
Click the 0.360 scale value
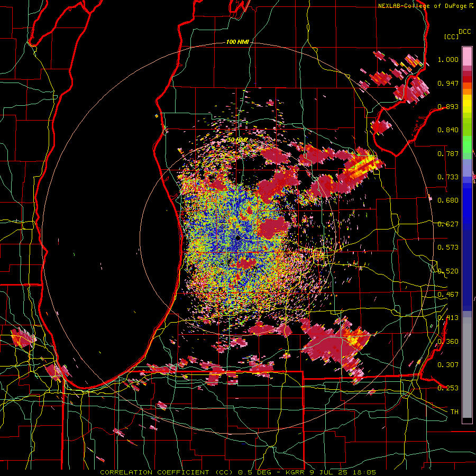pos(448,342)
